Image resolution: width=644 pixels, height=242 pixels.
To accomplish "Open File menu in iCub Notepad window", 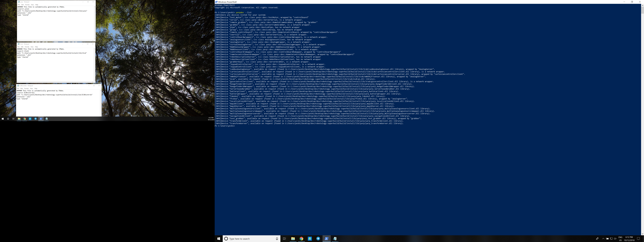I will (x=18, y=47).
